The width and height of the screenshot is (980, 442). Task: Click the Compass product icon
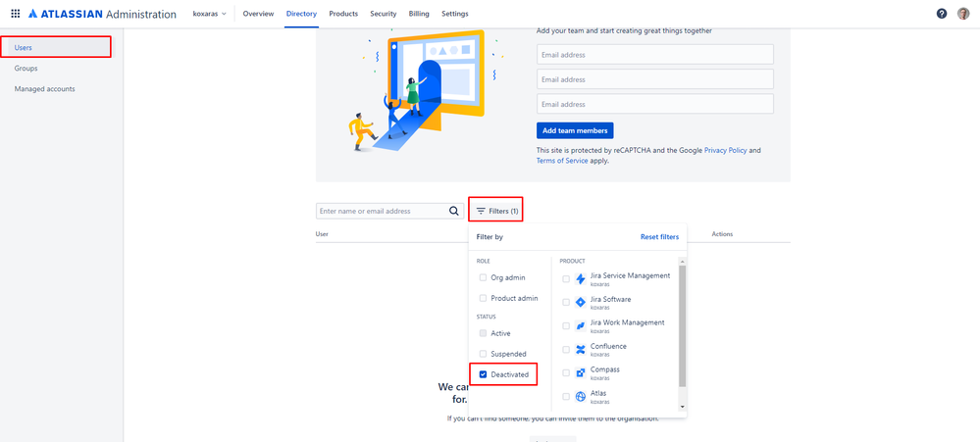click(580, 372)
